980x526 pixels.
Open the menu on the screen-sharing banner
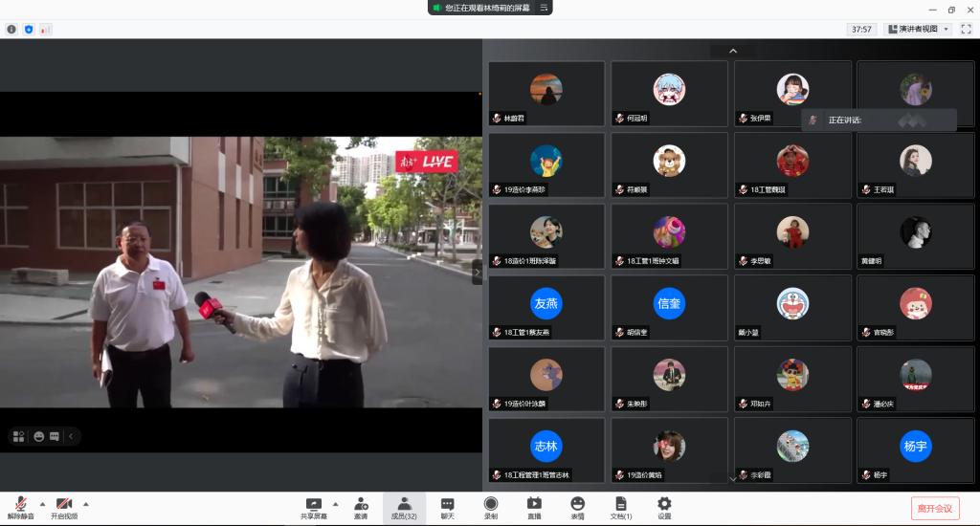point(544,8)
